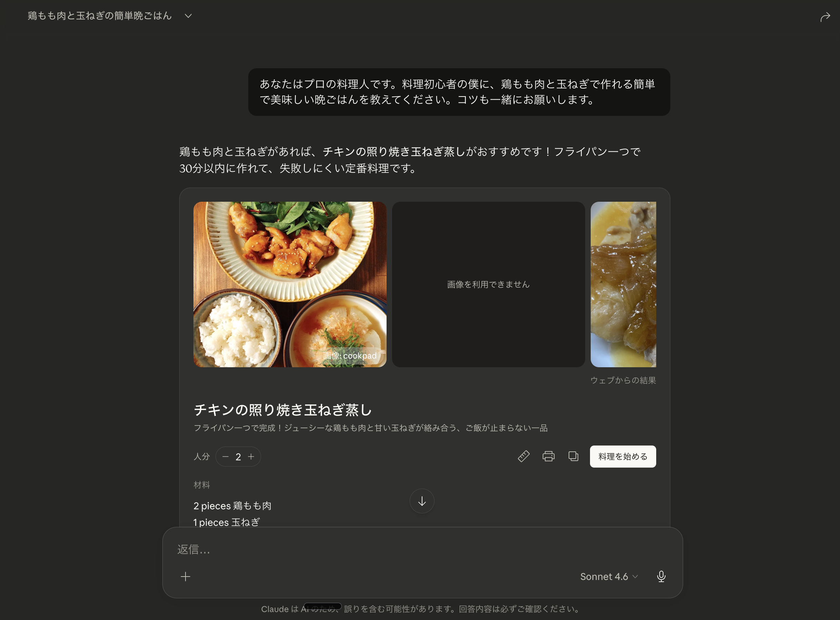Click the partially visible onion chicken image
840x620 pixels.
pos(623,284)
